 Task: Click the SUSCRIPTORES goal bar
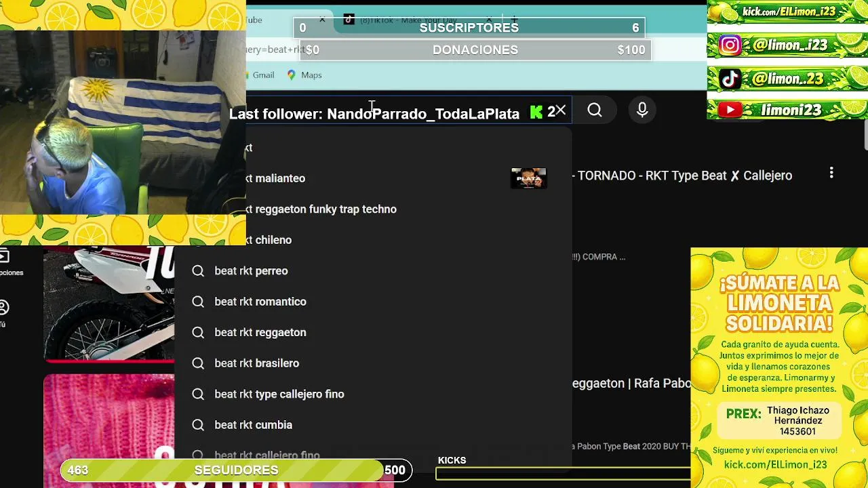coord(469,28)
